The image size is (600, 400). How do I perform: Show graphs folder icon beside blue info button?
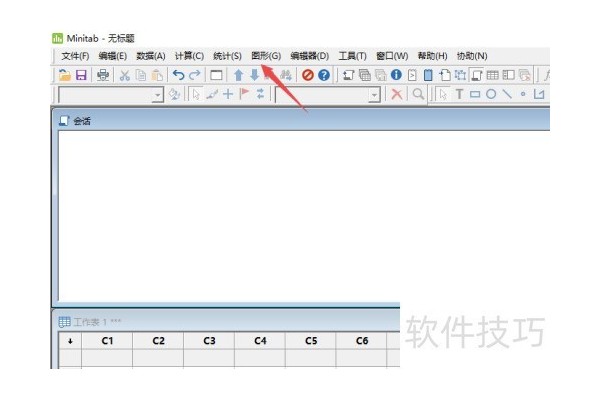click(380, 75)
